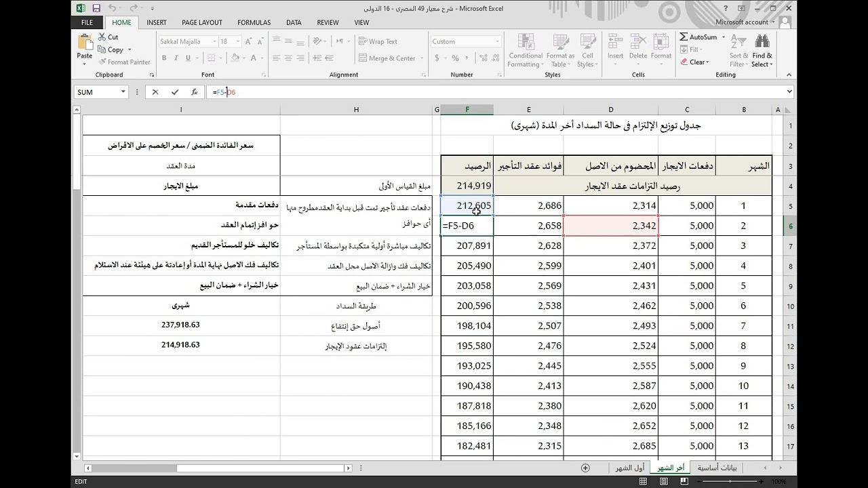Viewport: 868px width, 488px height.
Task: Open the بيانات أساسية sheet tab
Action: click(x=717, y=468)
